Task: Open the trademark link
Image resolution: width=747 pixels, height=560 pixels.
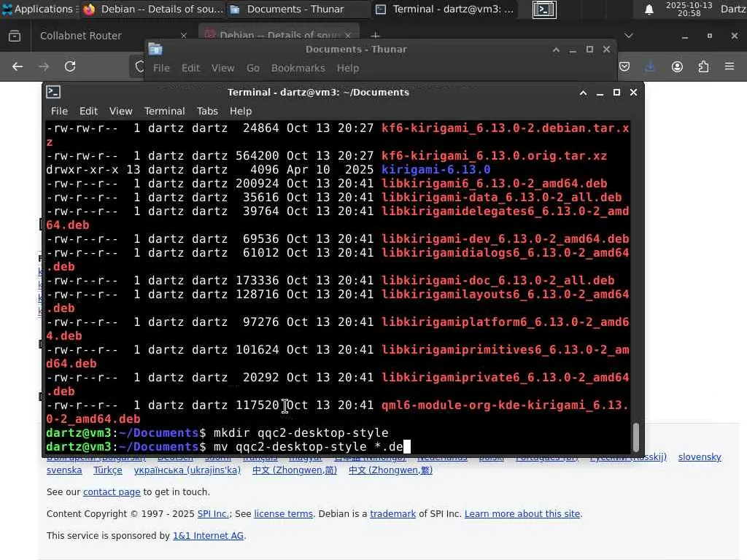Action: [393, 514]
